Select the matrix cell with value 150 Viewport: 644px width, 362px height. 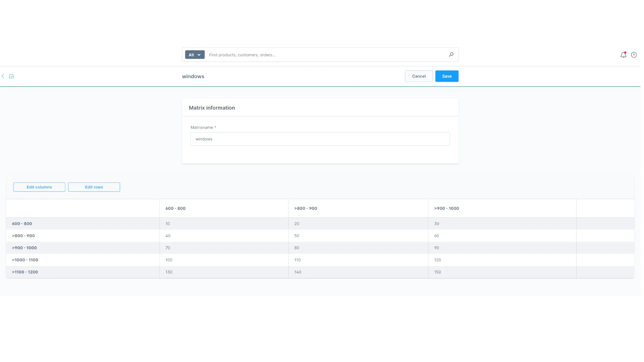501,272
